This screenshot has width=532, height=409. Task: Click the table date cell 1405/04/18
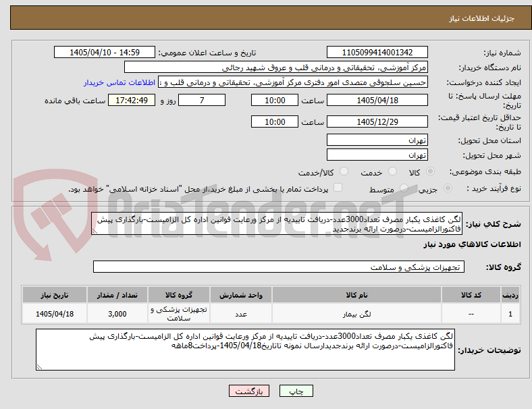(x=55, y=314)
